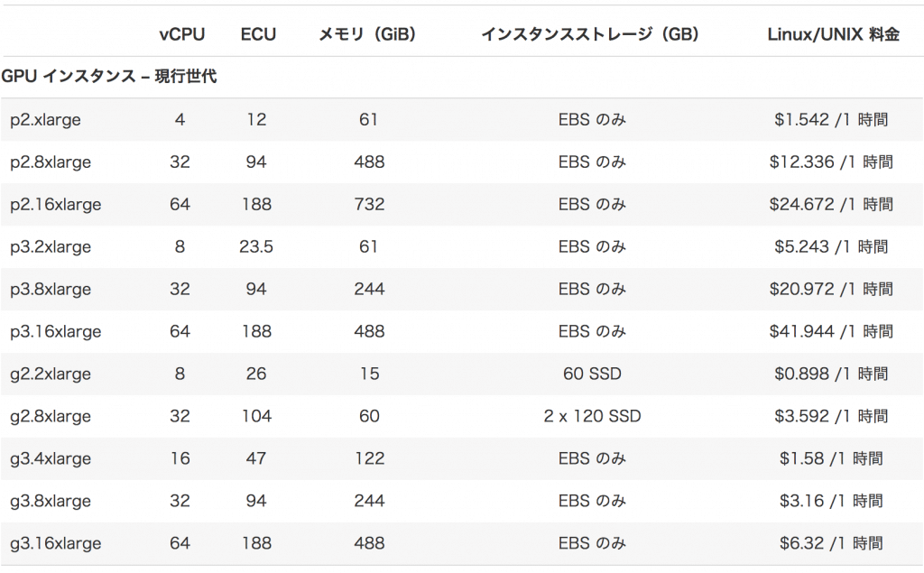This screenshot has height=573, width=924.
Task: Select the g2.2xlarge instance name
Action: (x=51, y=374)
